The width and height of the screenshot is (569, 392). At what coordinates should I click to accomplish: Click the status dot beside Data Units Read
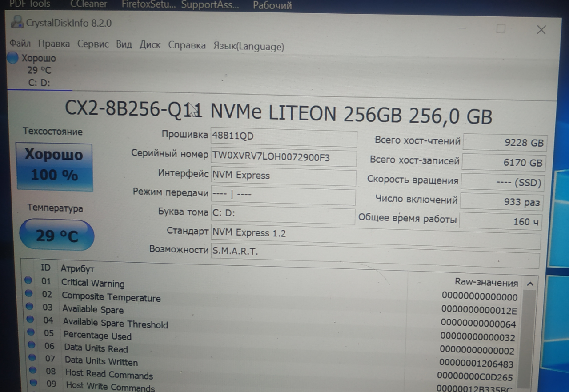point(32,344)
